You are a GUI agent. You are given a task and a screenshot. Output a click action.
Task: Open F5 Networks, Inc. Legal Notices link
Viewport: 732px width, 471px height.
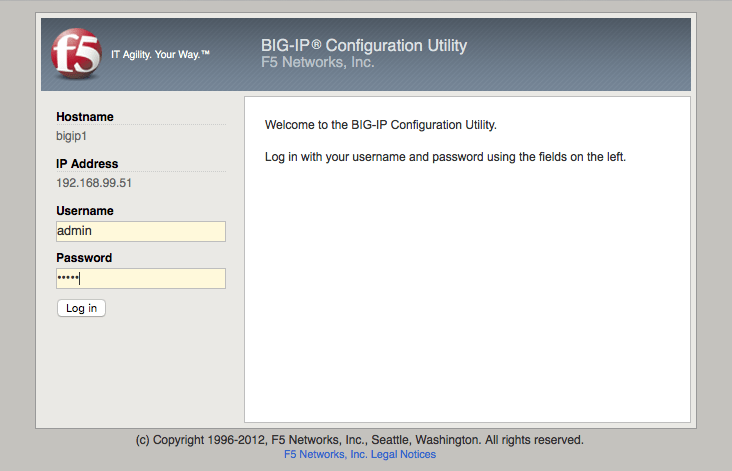[x=360, y=454]
